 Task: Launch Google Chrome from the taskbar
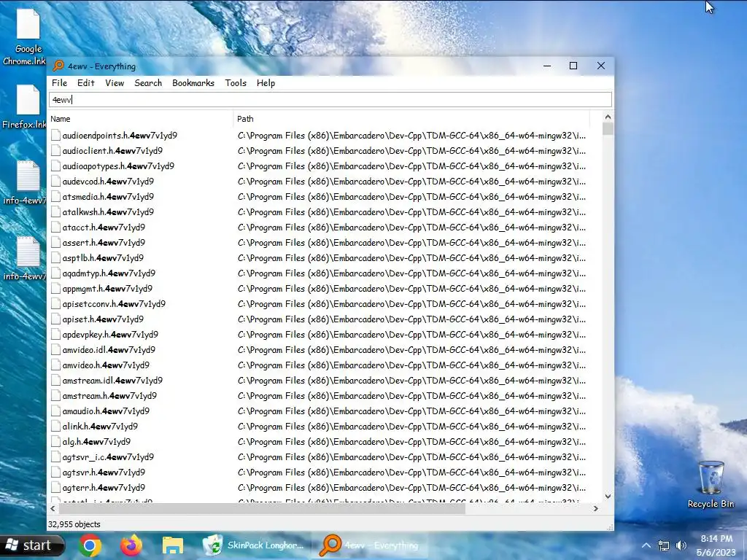pos(90,545)
